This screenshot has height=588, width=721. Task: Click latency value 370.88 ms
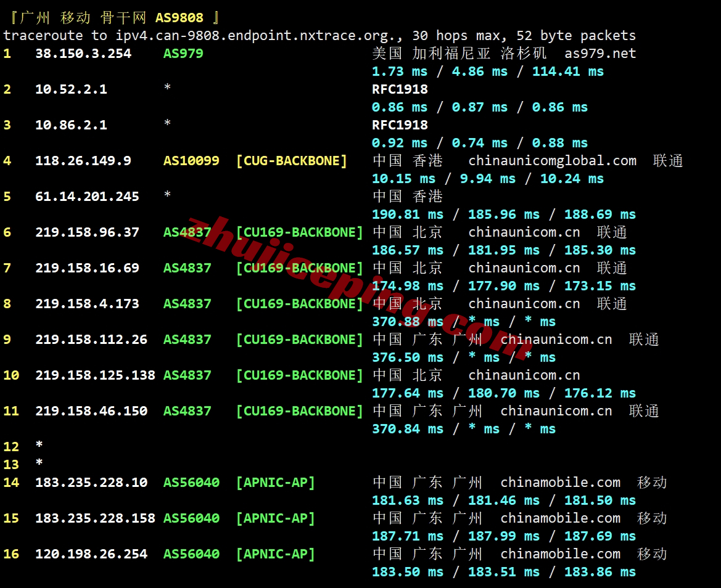[x=408, y=322]
